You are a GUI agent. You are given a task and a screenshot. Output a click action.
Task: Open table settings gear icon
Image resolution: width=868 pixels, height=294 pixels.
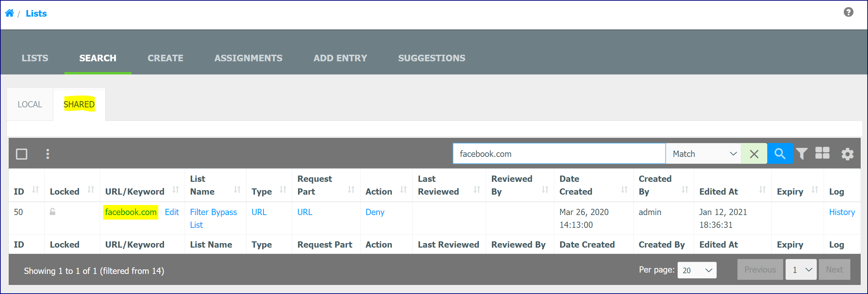click(847, 154)
